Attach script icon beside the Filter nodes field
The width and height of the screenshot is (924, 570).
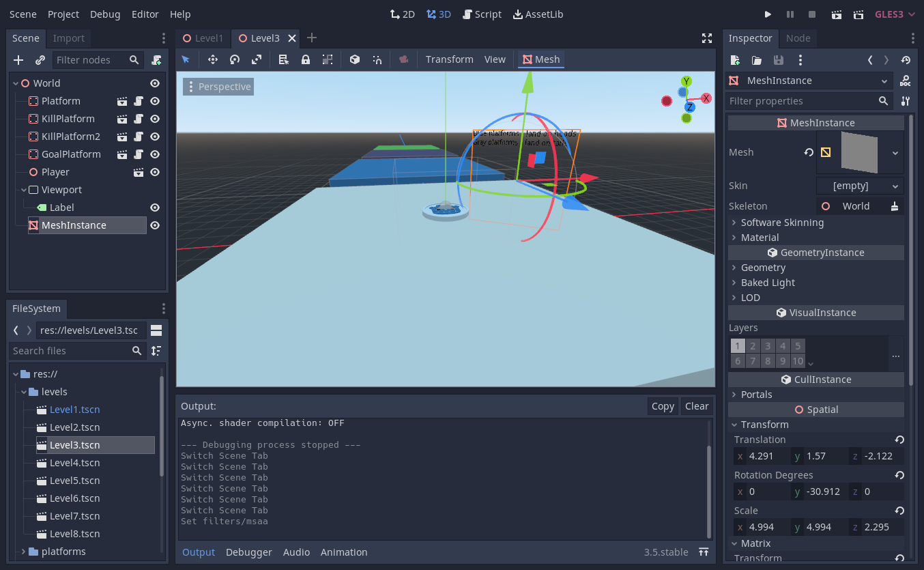(156, 60)
